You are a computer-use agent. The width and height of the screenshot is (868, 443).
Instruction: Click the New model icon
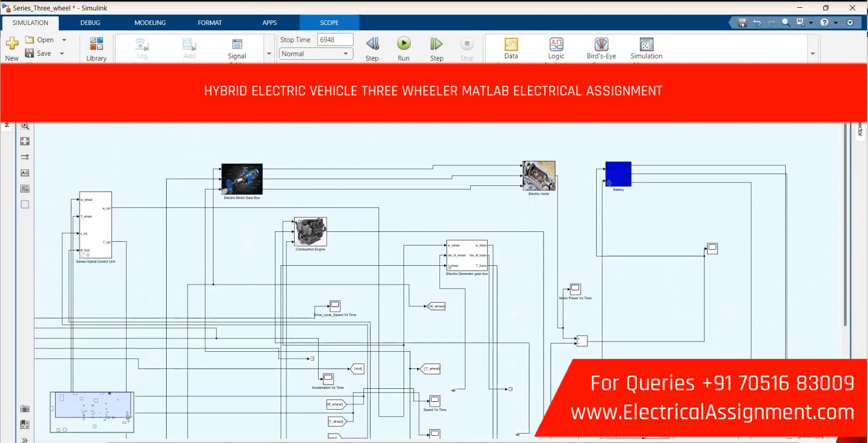11,44
